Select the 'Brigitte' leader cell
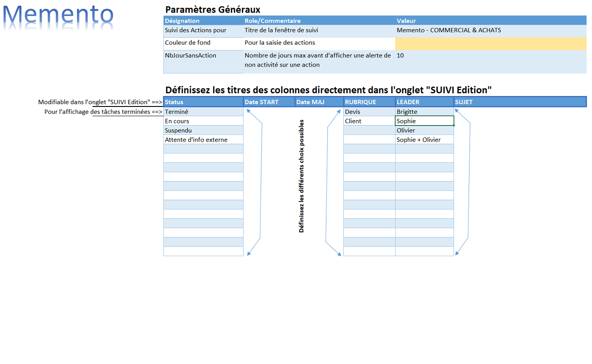This screenshot has height=364, width=592. [x=424, y=111]
